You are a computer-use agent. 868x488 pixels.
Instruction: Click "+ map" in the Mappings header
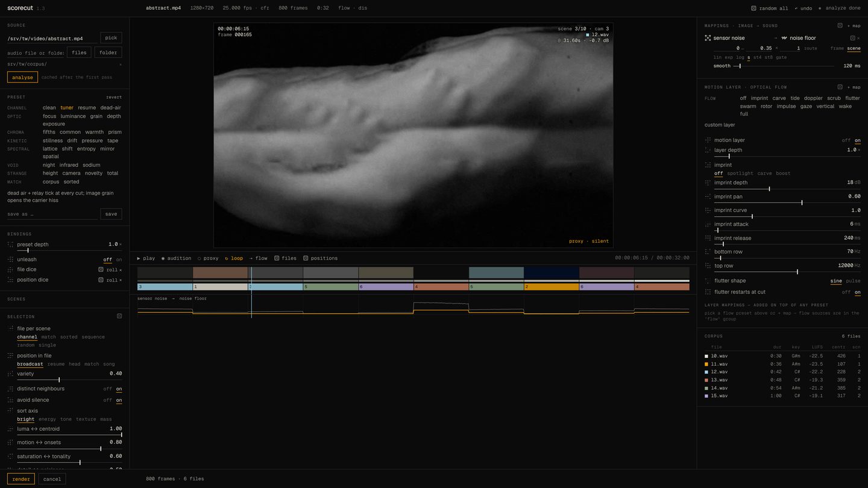pyautogui.click(x=854, y=26)
